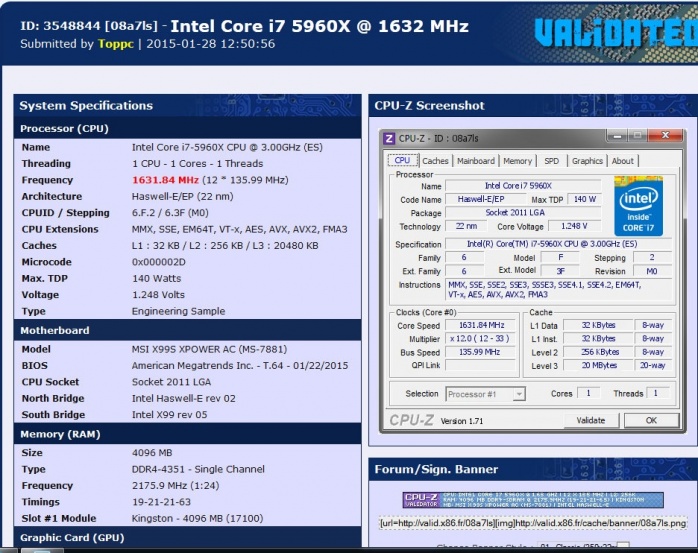
Task: Click the submission date 2015-01-28 12:50:56
Action: pyautogui.click(x=211, y=44)
